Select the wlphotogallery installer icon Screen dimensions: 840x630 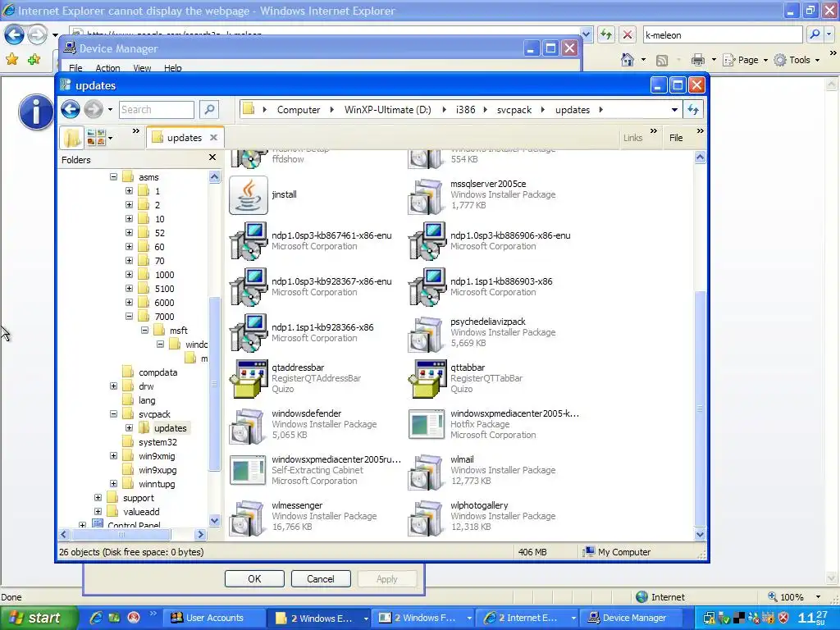(427, 517)
